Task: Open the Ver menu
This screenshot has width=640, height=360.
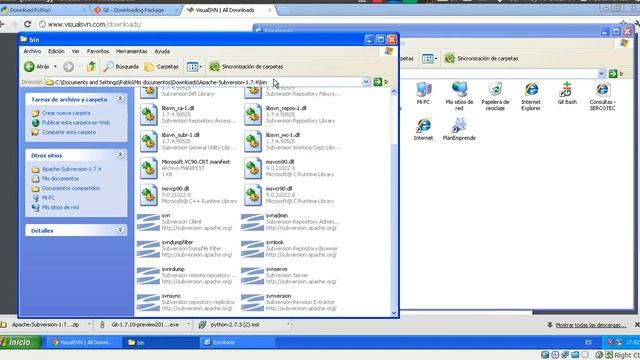Action: click(x=76, y=51)
